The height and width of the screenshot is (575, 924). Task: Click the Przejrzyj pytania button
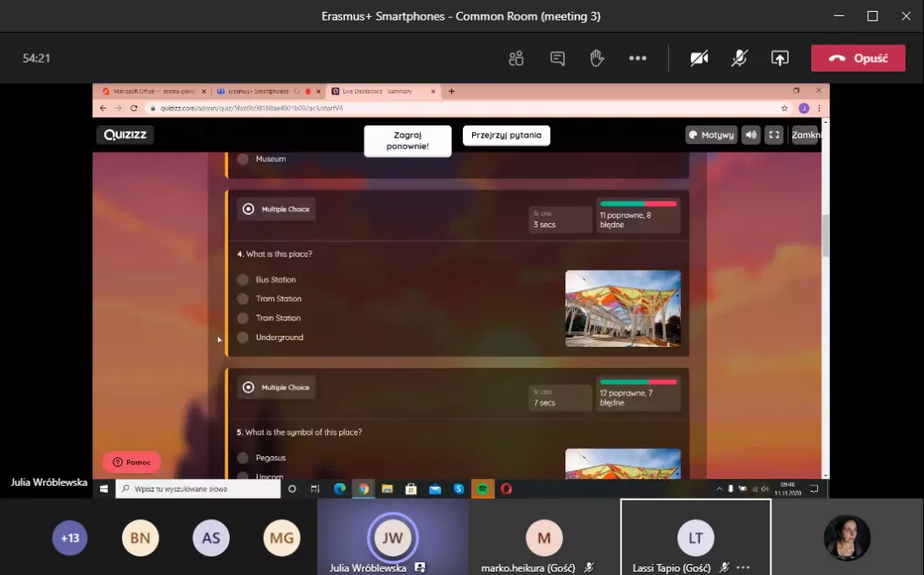(x=506, y=136)
